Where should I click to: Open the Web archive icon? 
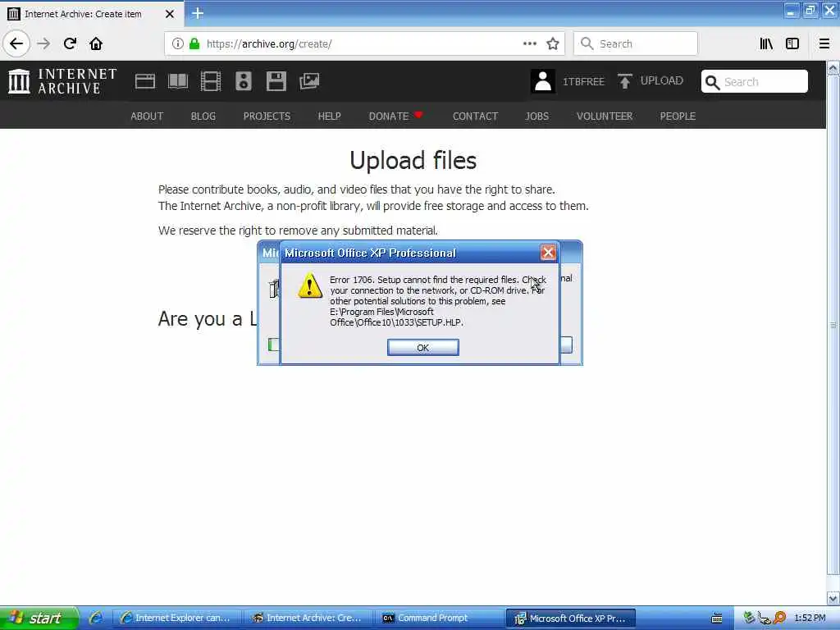pos(145,81)
